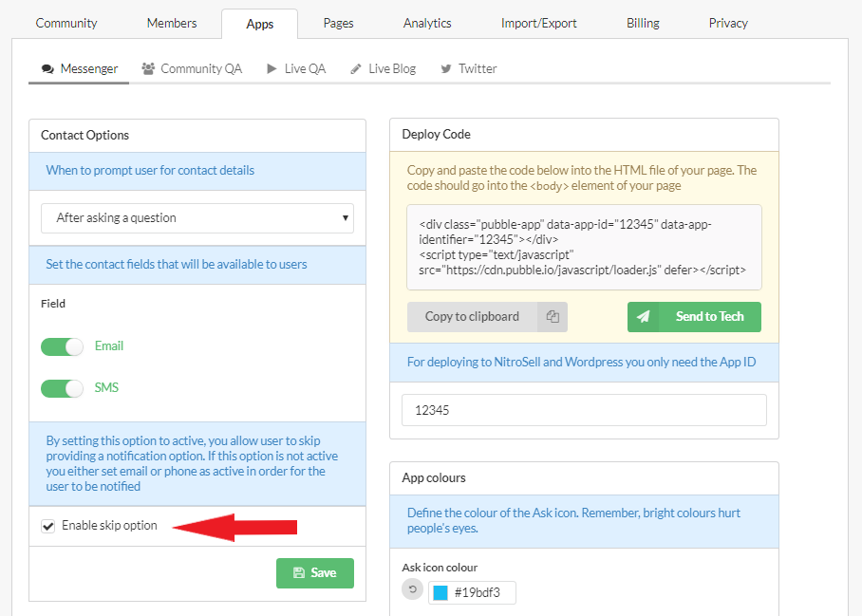Open the 'After asking a question' dropdown
862x616 pixels.
pos(197,218)
